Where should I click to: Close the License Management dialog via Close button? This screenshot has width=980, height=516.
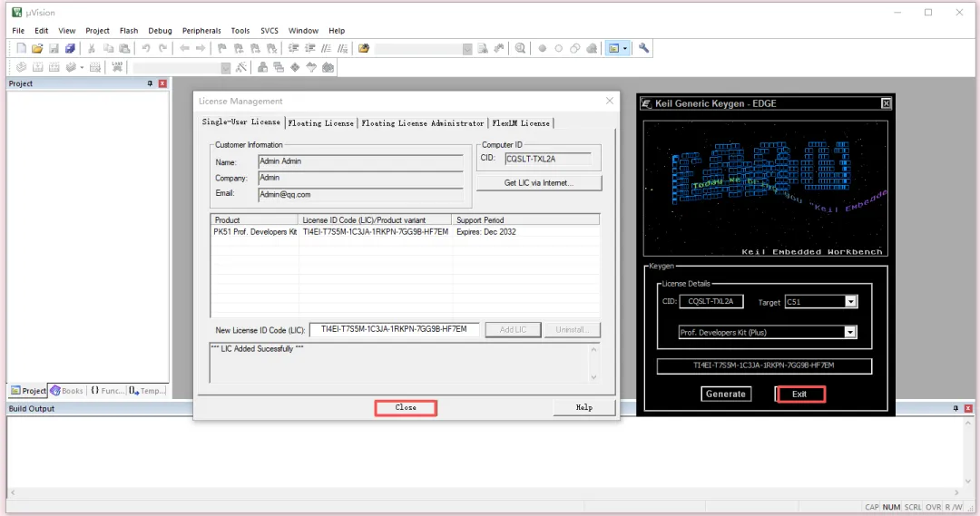(406, 407)
